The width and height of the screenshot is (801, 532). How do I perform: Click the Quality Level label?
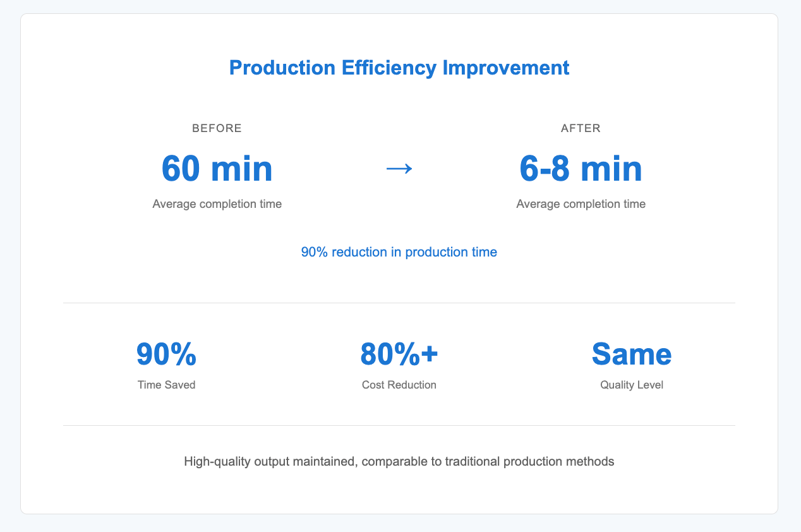pos(632,385)
